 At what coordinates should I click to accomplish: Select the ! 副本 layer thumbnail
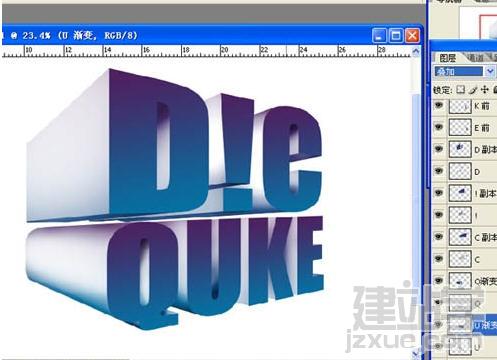pyautogui.click(x=460, y=193)
